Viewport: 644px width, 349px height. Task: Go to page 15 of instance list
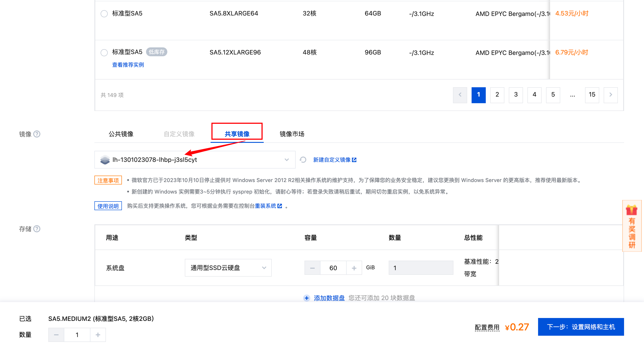point(592,95)
